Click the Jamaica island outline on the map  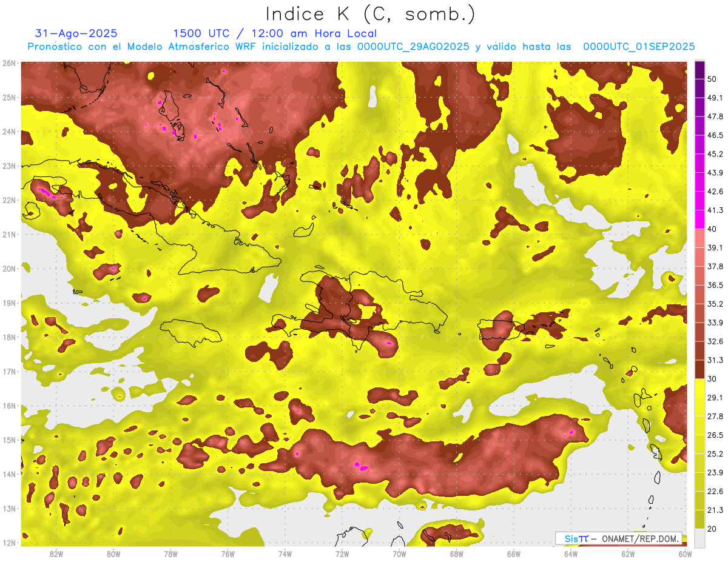click(191, 332)
